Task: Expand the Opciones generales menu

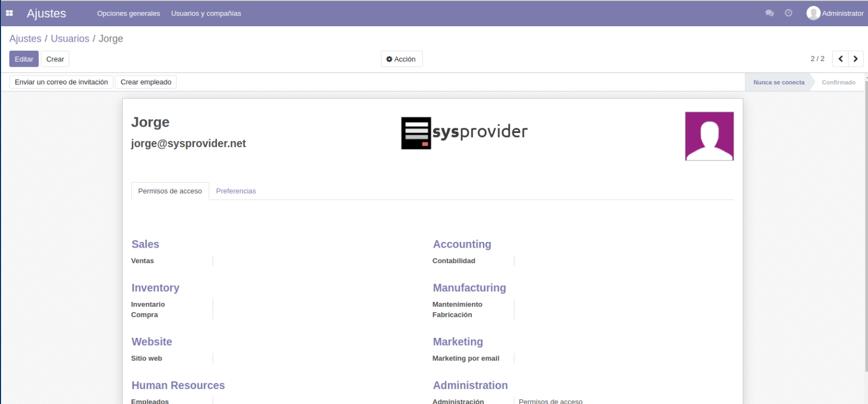Action: click(x=128, y=13)
